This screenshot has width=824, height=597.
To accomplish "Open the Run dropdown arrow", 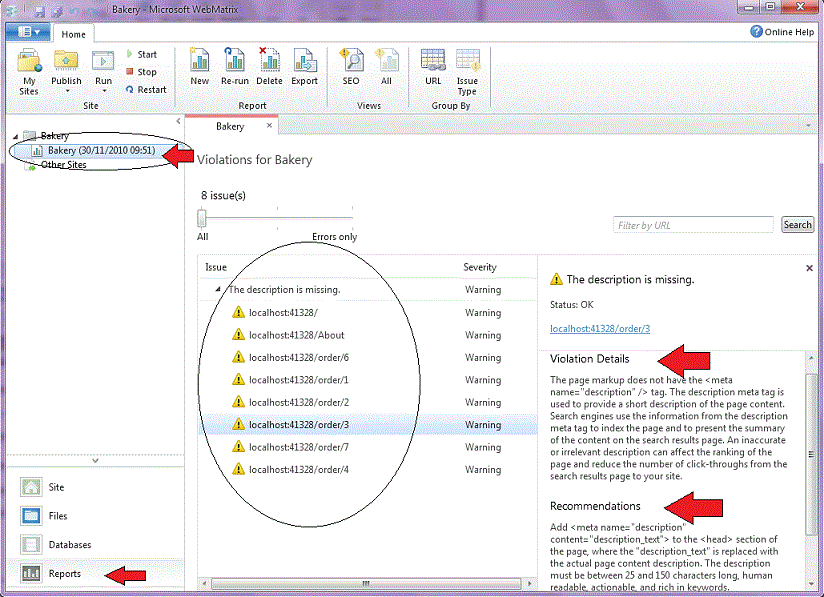I will click(104, 91).
